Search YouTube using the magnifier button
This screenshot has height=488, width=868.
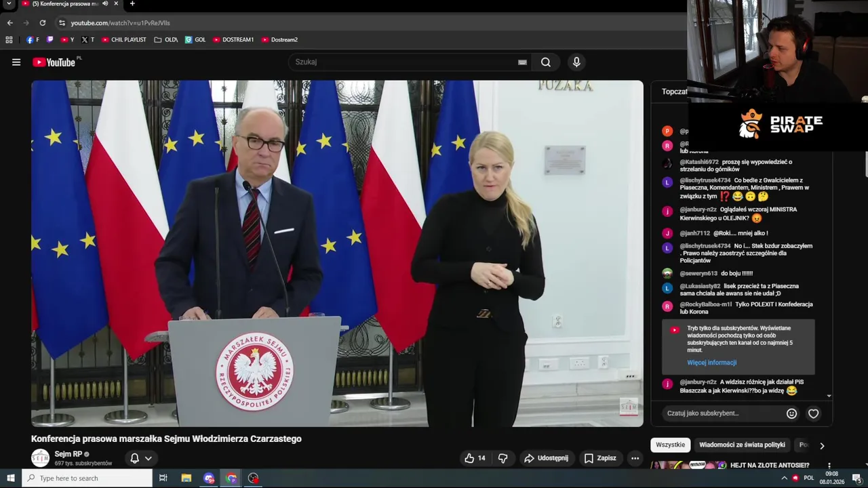546,62
